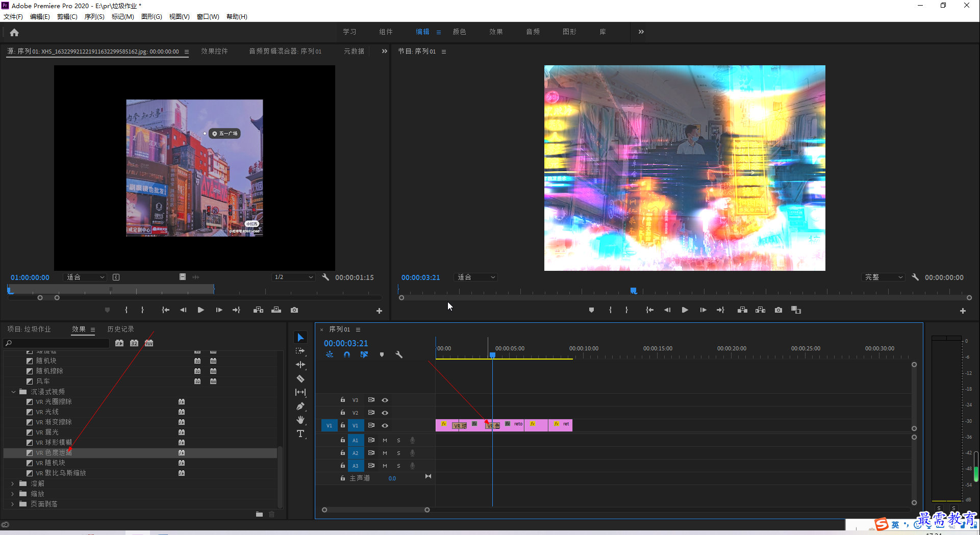Viewport: 980px width, 535px height.
Task: Select the Hand tool
Action: [300, 420]
